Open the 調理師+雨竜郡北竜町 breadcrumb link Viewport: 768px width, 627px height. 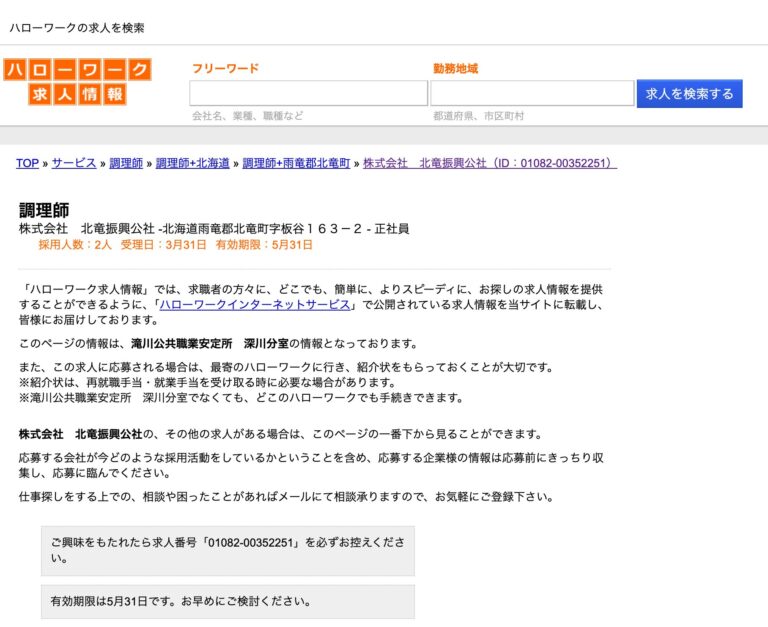[x=296, y=163]
